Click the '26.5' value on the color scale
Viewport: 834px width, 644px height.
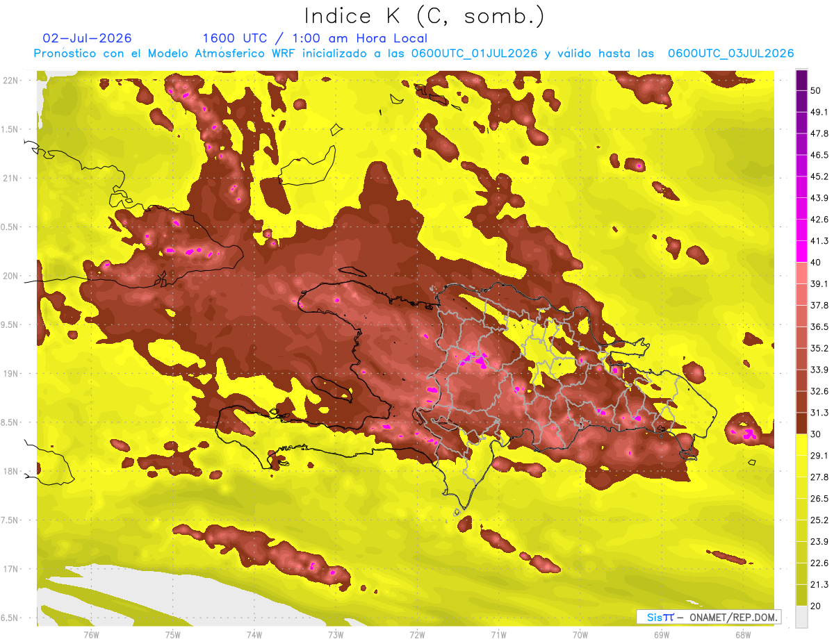point(819,499)
